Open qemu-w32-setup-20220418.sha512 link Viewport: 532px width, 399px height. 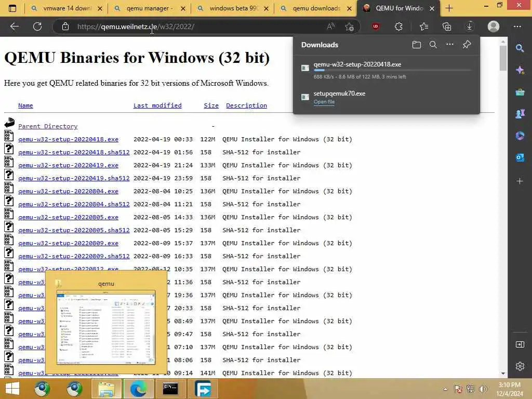pos(74,152)
